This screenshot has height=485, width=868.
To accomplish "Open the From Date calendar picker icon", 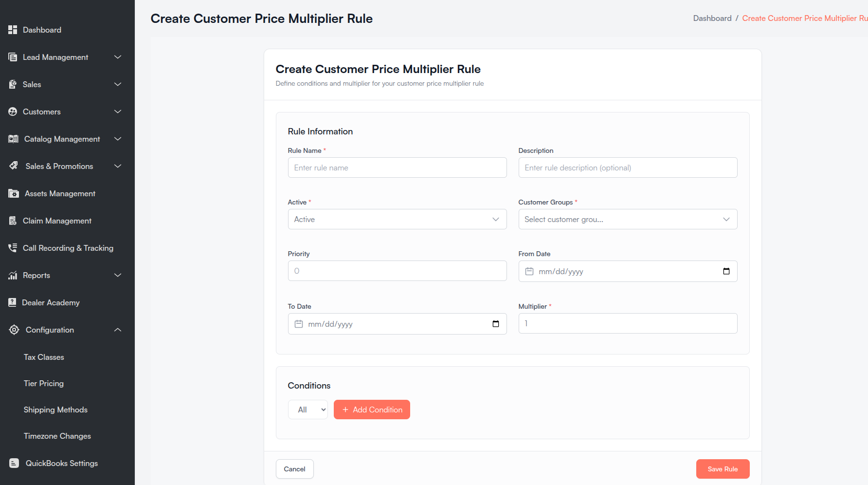I will coord(726,271).
